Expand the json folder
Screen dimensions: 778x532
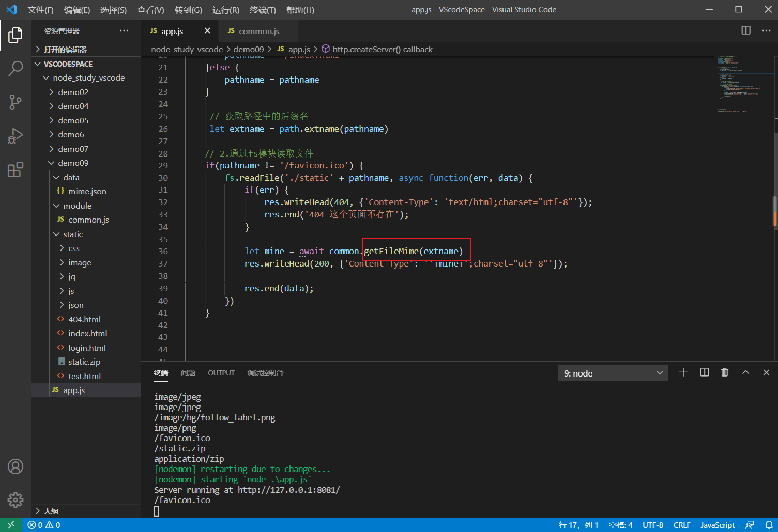tap(86, 305)
